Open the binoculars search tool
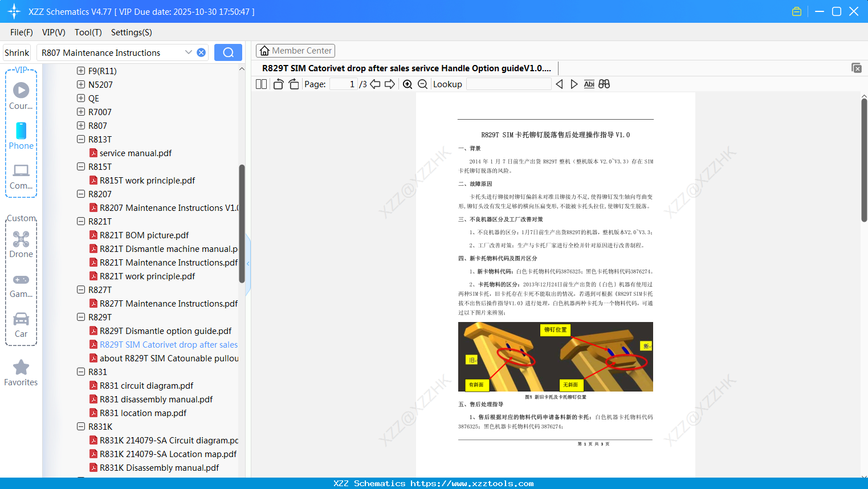 click(604, 84)
